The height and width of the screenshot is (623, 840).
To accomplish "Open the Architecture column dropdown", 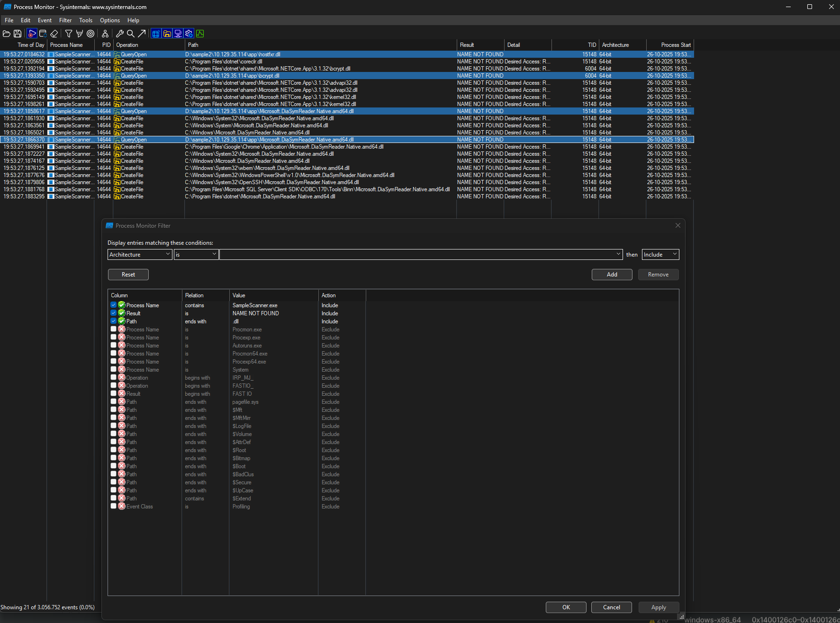I will tap(140, 255).
